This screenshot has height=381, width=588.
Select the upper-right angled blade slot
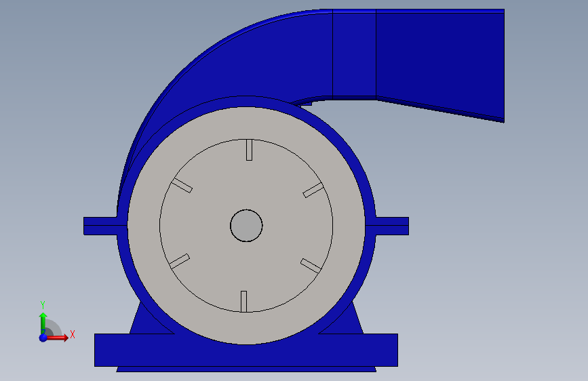click(x=313, y=190)
